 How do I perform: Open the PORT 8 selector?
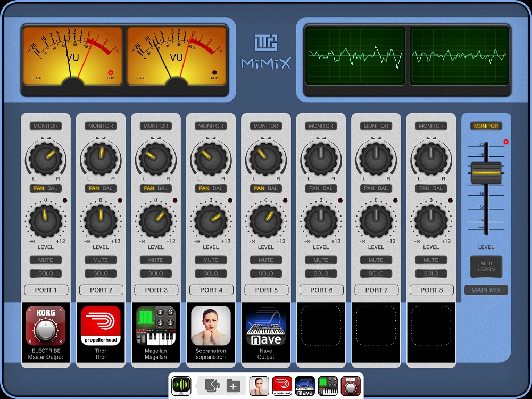[431, 290]
